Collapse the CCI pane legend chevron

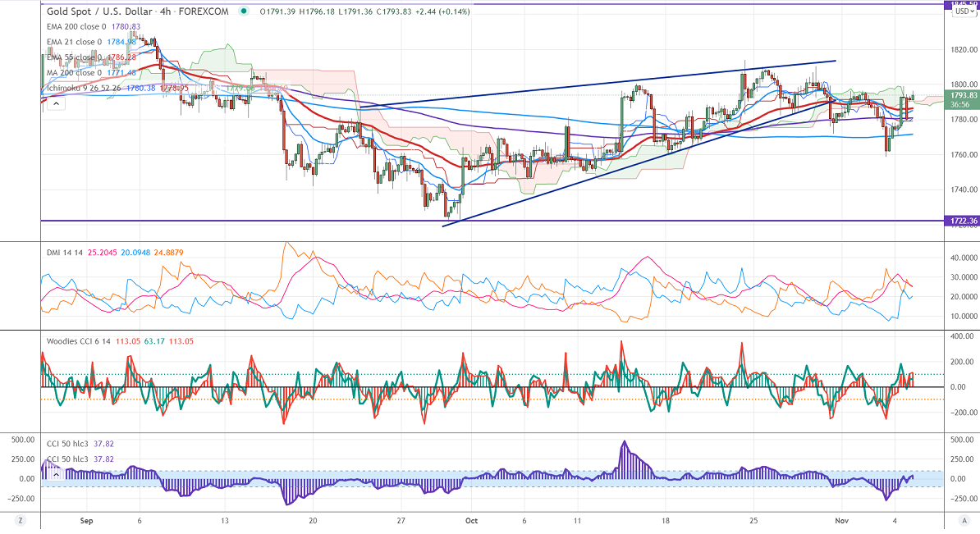coord(57,475)
